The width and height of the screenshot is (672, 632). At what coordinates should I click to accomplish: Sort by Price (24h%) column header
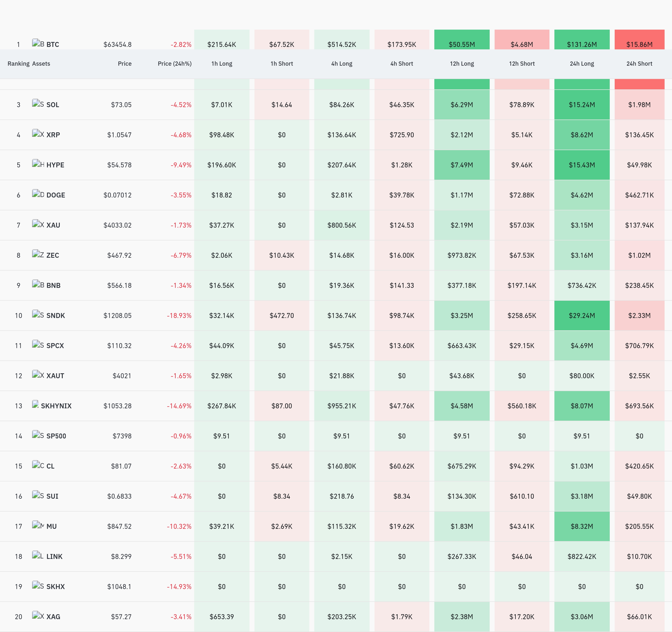click(x=174, y=63)
